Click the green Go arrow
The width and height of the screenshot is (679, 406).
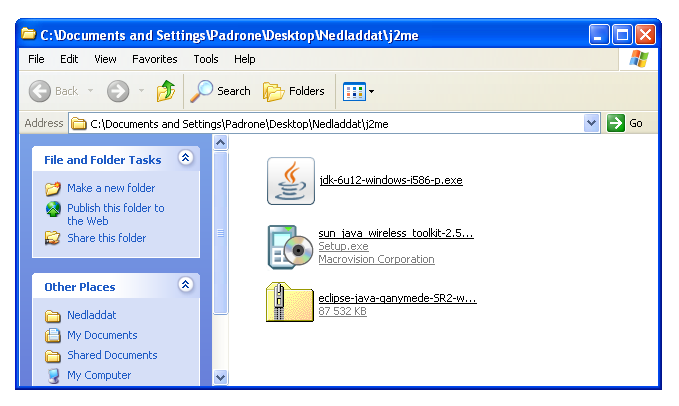(616, 123)
